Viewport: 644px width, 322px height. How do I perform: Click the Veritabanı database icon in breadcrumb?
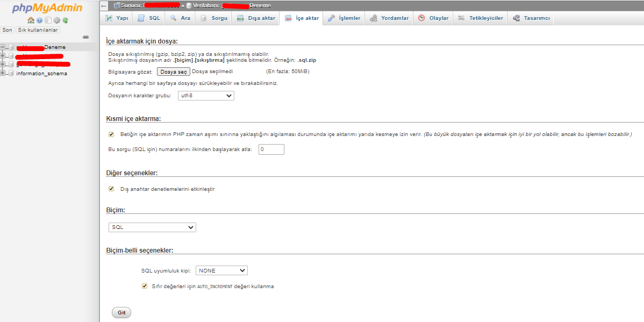coord(189,5)
